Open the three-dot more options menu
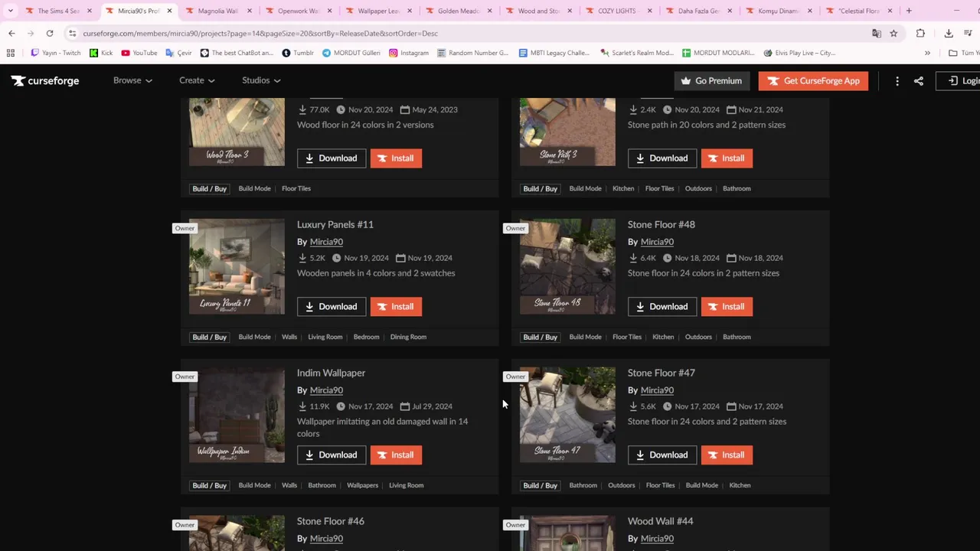Image resolution: width=980 pixels, height=551 pixels. pyautogui.click(x=897, y=80)
